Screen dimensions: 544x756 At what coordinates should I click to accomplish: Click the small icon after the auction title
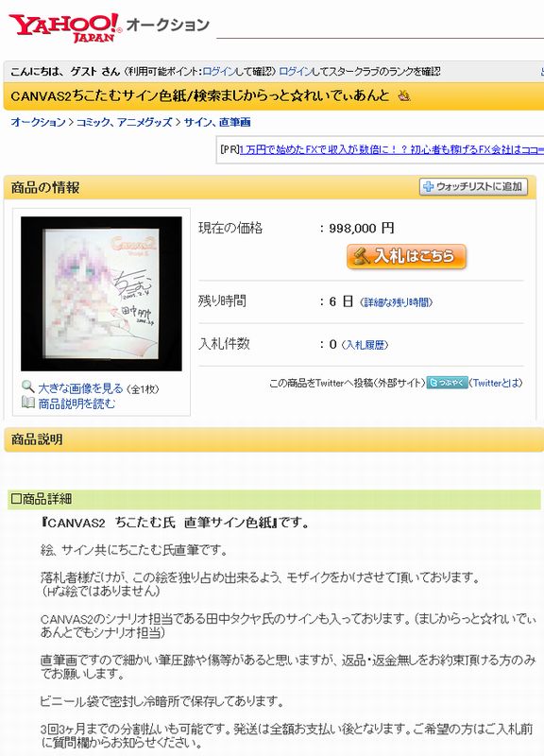[404, 96]
